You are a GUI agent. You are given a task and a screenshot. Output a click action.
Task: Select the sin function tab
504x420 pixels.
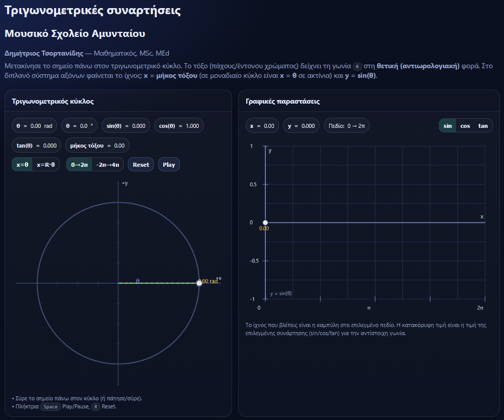(447, 126)
